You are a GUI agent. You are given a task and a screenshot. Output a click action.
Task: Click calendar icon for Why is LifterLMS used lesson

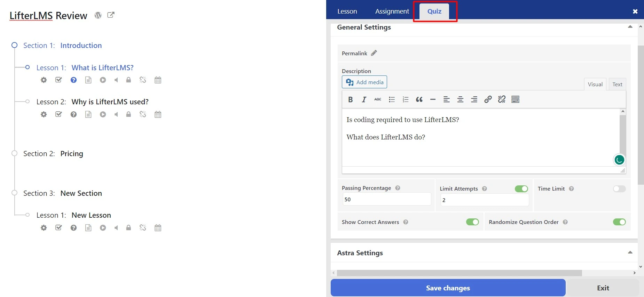[158, 114]
